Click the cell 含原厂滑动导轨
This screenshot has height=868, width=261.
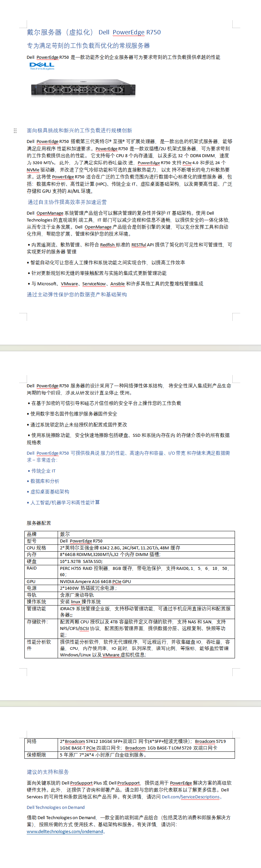click(x=146, y=595)
